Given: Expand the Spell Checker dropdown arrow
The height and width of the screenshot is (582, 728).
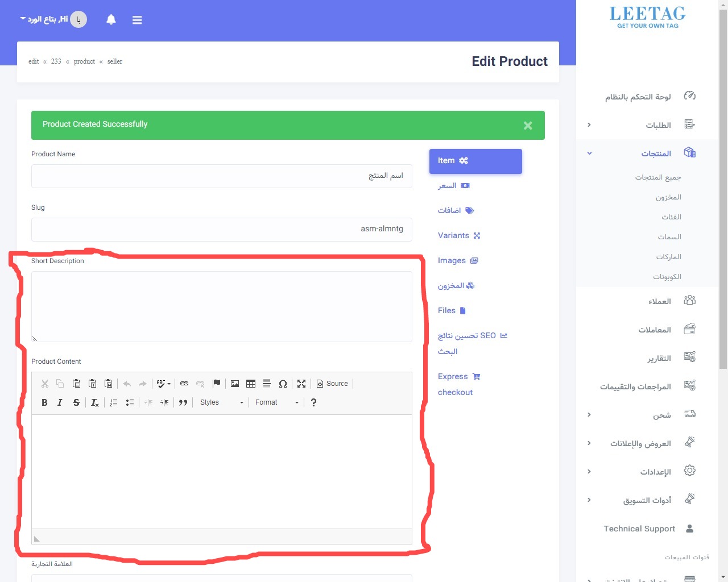Looking at the screenshot, I should click(168, 383).
